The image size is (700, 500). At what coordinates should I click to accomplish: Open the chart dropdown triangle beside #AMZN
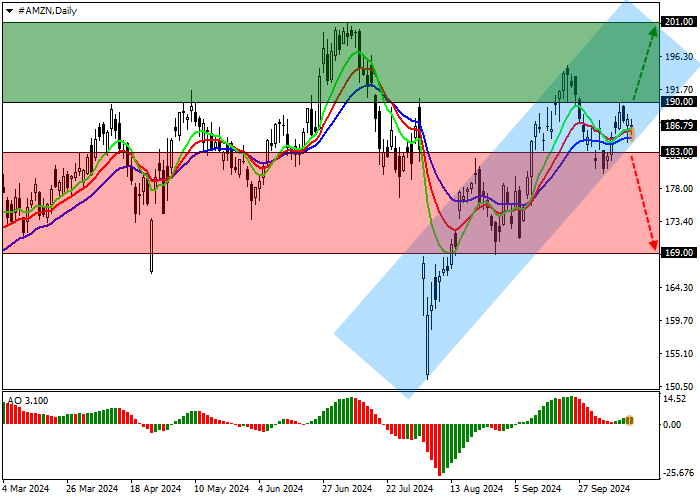coord(9,11)
